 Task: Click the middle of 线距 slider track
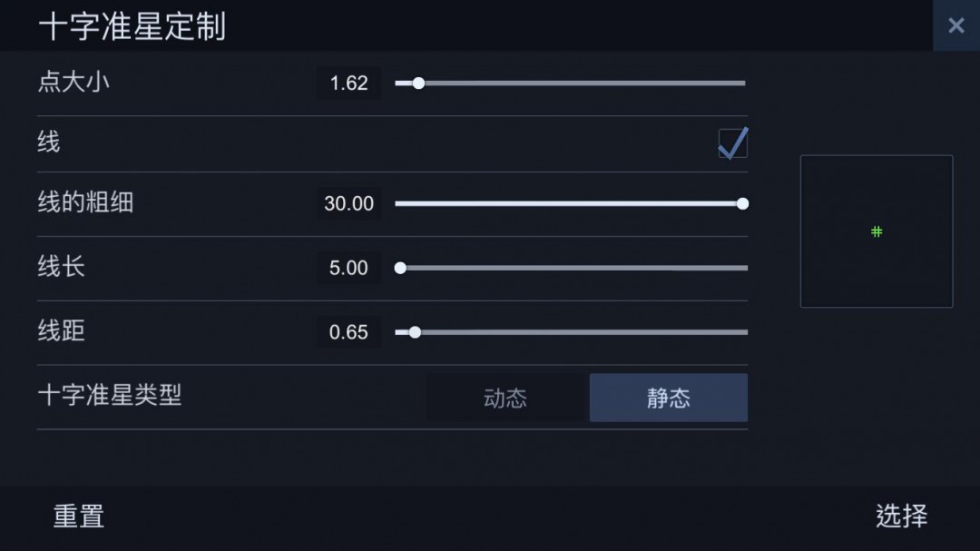point(572,333)
